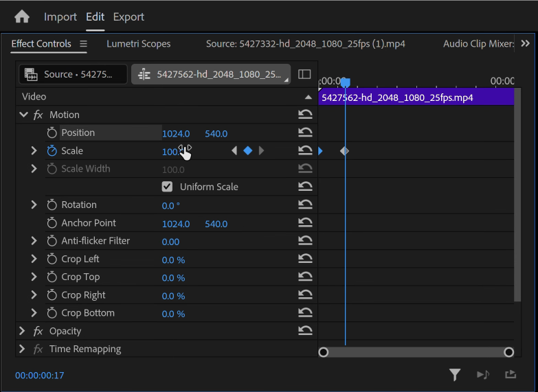The height and width of the screenshot is (392, 538).
Task: Reset the Scale Width parameter
Action: click(x=305, y=168)
